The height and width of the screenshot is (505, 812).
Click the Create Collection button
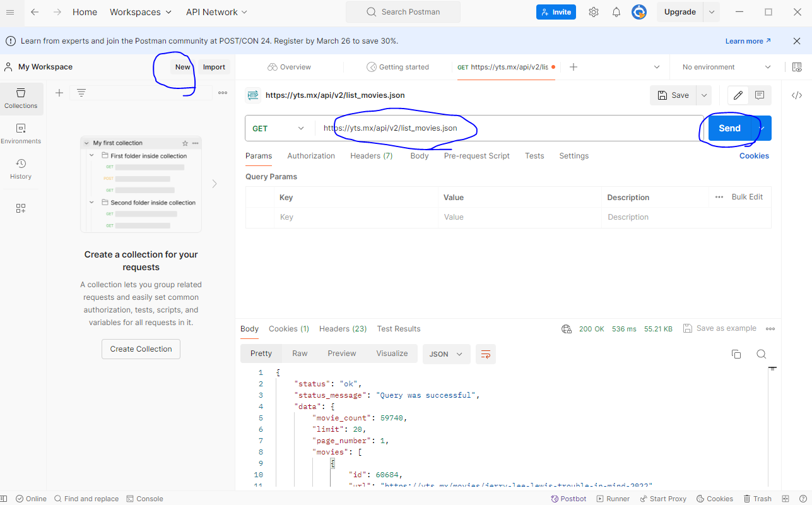(141, 349)
